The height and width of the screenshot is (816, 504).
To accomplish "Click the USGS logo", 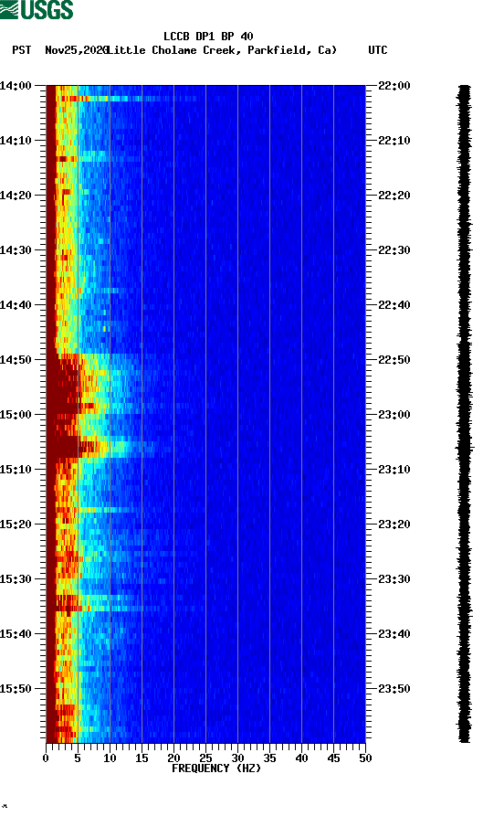I will 37,9.
